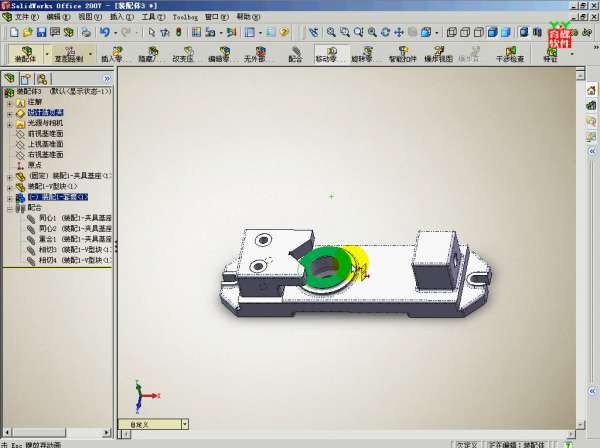Click the Smart Fasteners (智能扣件) tool
This screenshot has height=448, width=600.
click(x=402, y=54)
